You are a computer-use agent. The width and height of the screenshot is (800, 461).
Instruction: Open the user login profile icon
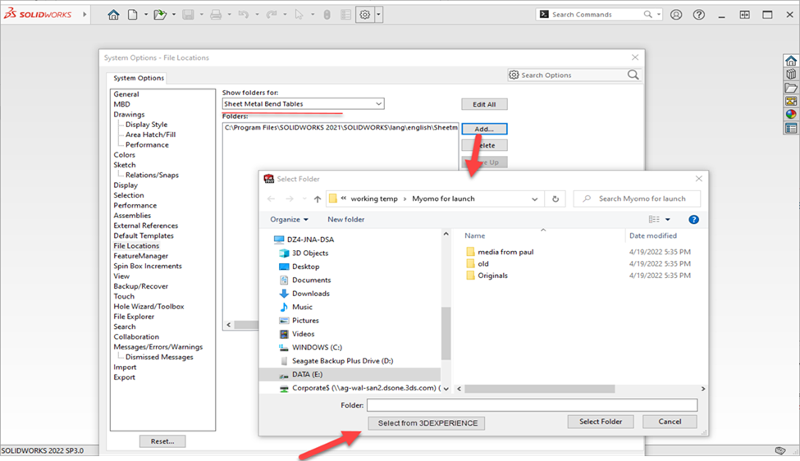pos(676,15)
